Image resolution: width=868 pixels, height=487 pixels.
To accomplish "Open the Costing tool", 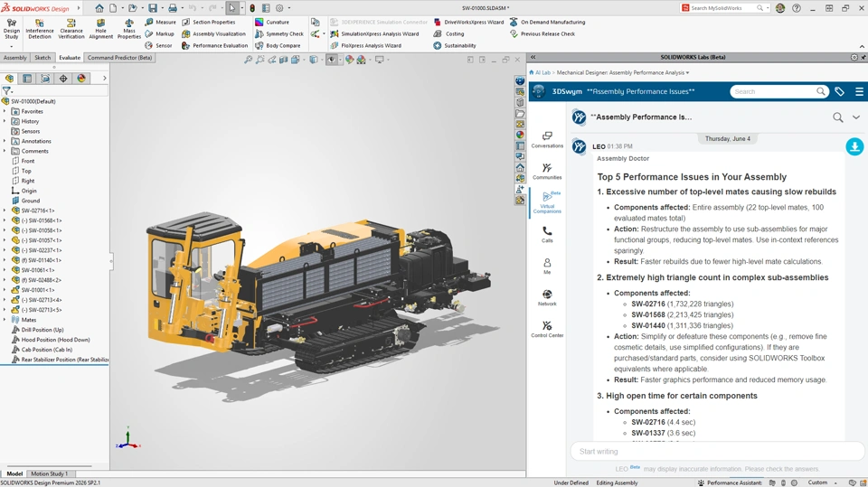I will 449,33.
